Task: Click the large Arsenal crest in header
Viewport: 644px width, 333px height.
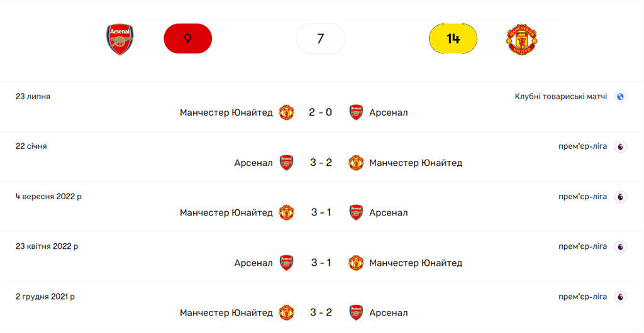Action: tap(119, 39)
